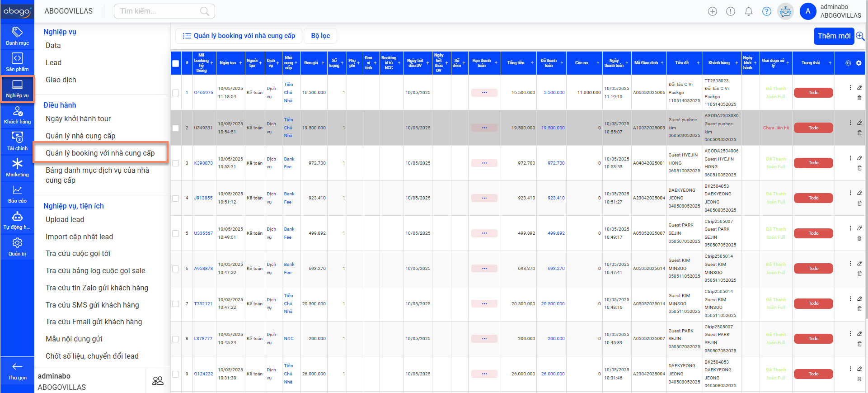Open booking code O466976 link
Viewport: 868px width, 393px height.
coord(203,93)
